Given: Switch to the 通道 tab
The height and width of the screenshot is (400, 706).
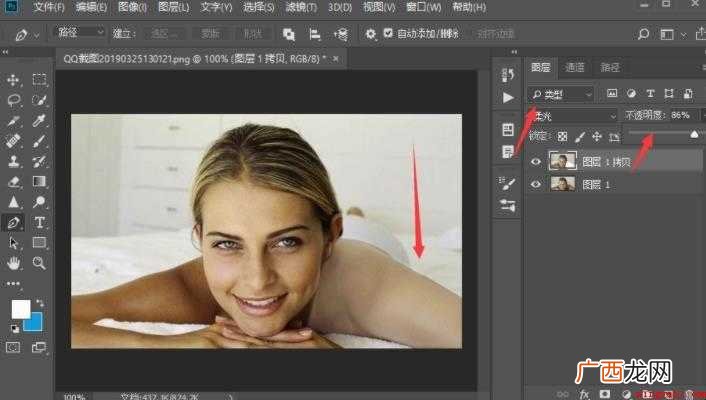Looking at the screenshot, I should (575, 68).
